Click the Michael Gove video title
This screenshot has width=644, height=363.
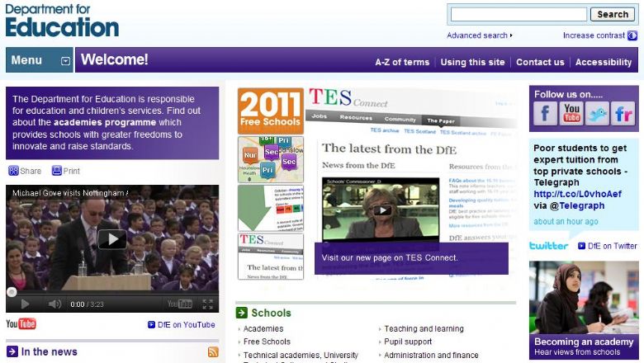70,193
